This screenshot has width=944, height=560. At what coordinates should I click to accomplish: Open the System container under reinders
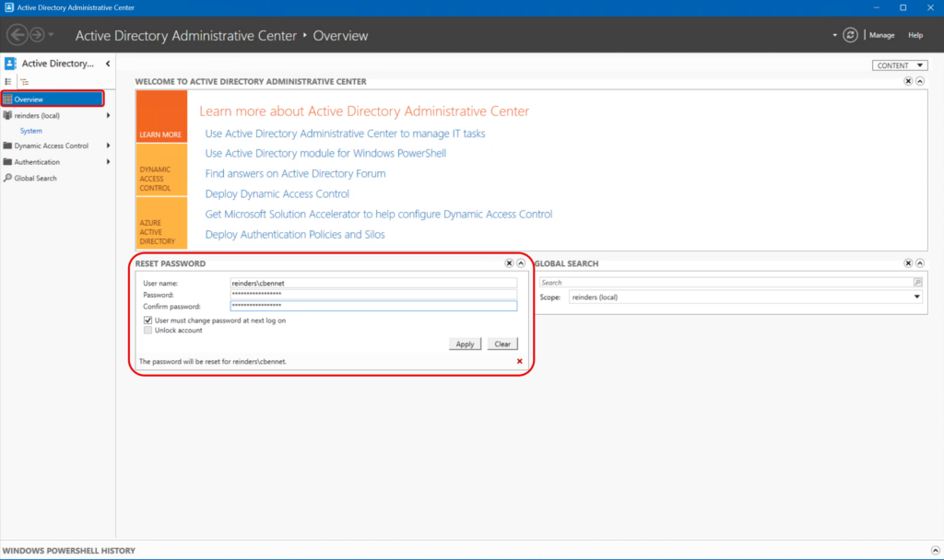pyautogui.click(x=30, y=131)
